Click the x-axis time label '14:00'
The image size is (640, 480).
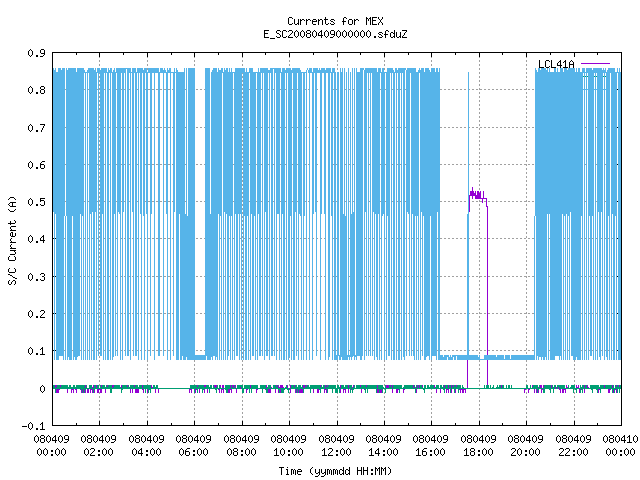click(383, 452)
